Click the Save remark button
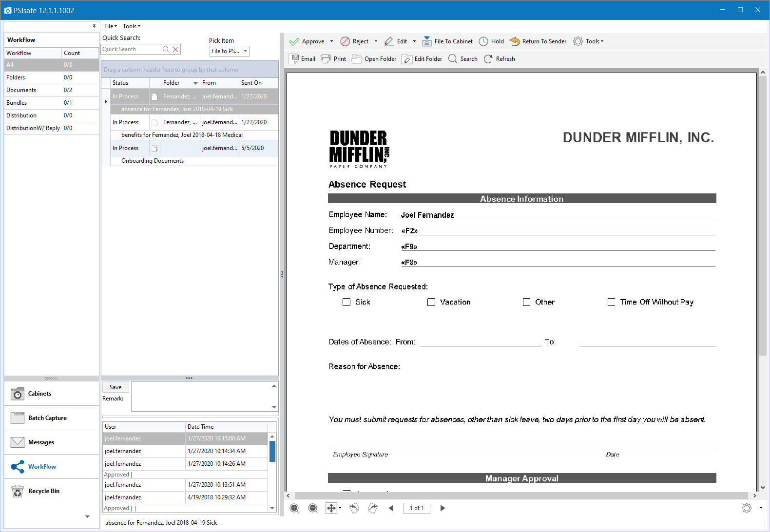The image size is (770, 532). point(115,387)
